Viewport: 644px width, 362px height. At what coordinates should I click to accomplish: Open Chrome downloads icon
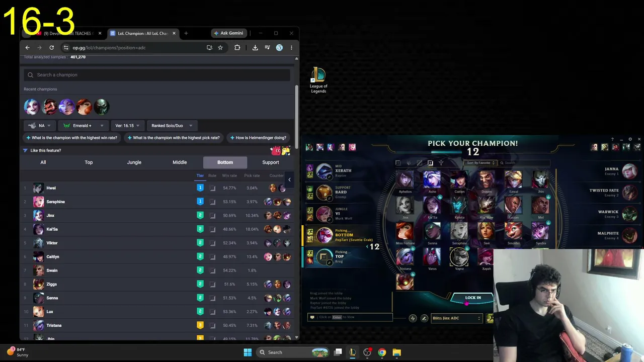255,48
